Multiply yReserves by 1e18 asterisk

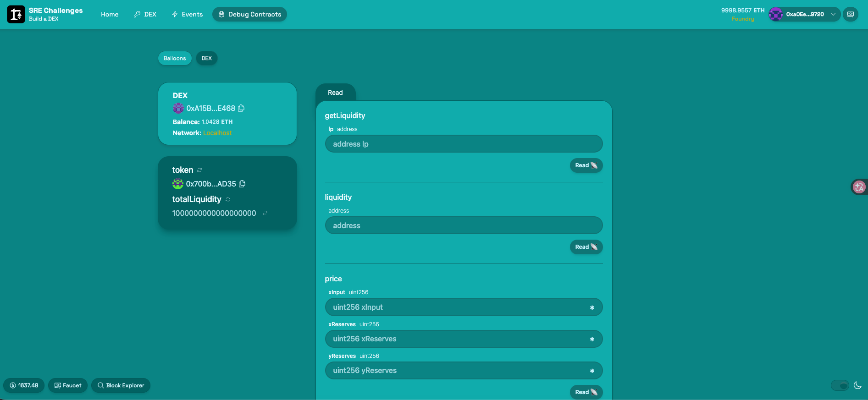592,371
